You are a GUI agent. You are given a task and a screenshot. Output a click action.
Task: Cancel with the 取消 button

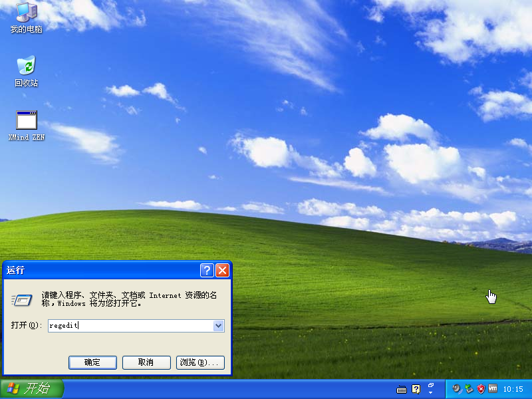[x=146, y=362]
